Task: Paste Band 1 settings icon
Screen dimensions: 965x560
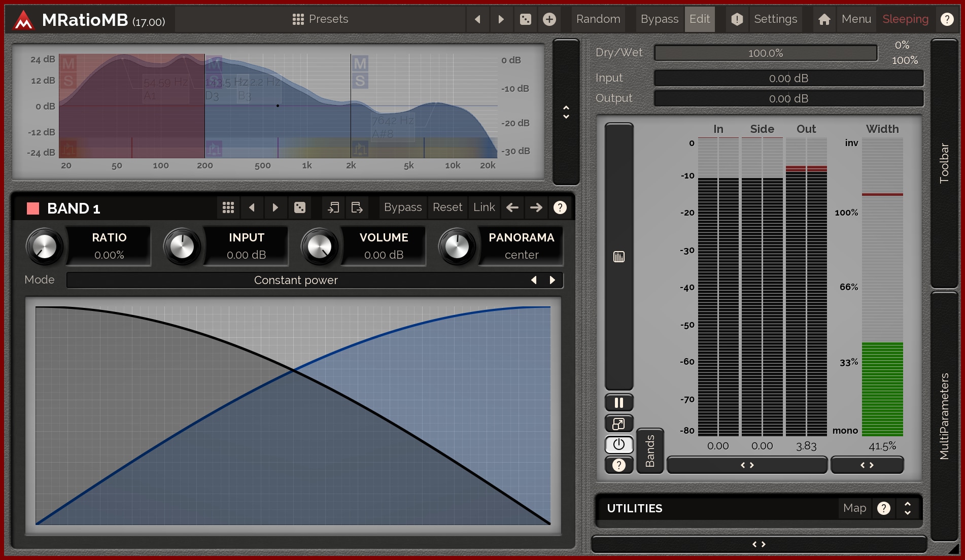Action: [x=357, y=207]
